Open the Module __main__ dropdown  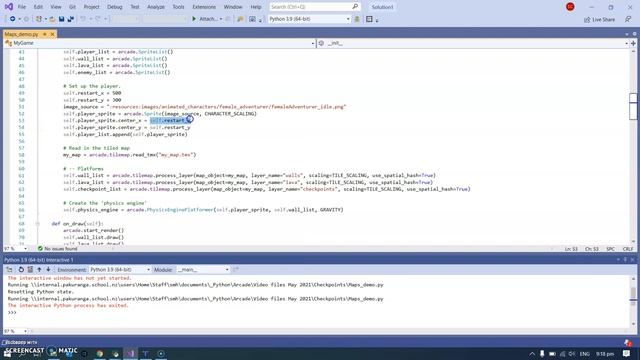(x=203, y=270)
